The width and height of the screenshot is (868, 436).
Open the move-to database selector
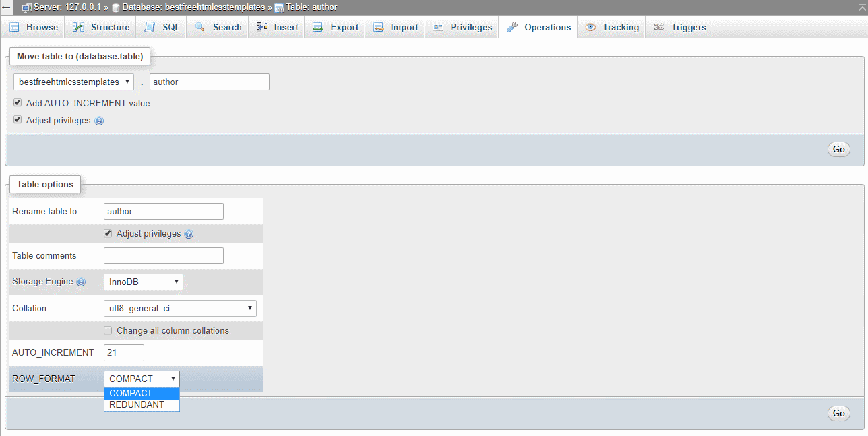[74, 82]
